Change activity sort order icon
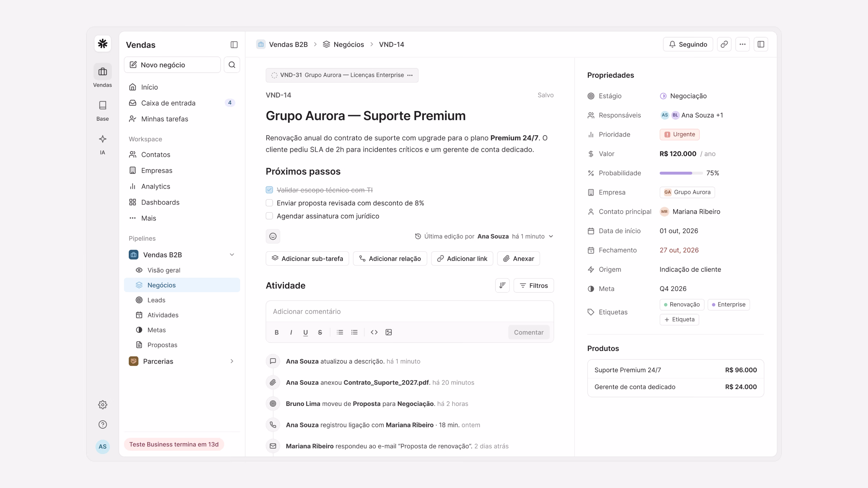The width and height of the screenshot is (868, 488). point(502,286)
